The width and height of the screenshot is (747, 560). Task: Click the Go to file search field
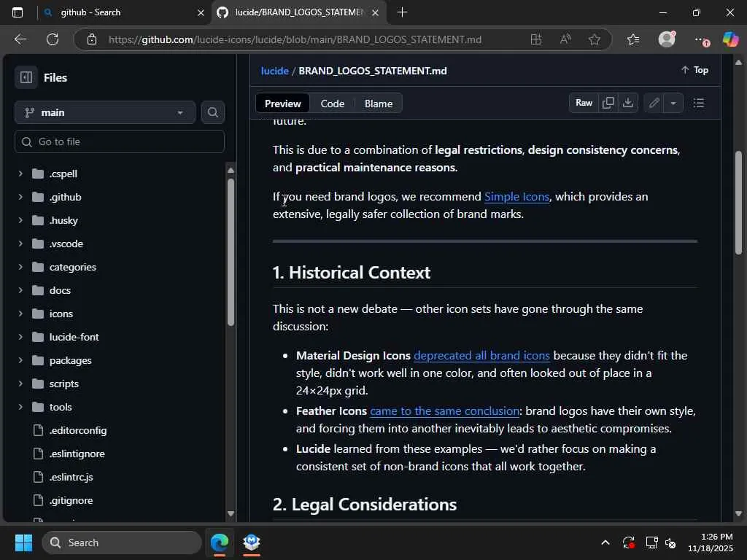point(120,141)
